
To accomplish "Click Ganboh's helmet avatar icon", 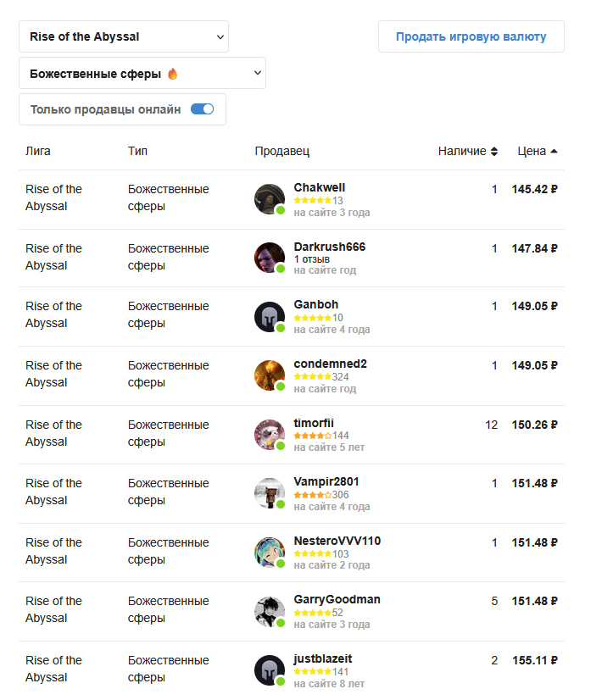I will pos(270,316).
